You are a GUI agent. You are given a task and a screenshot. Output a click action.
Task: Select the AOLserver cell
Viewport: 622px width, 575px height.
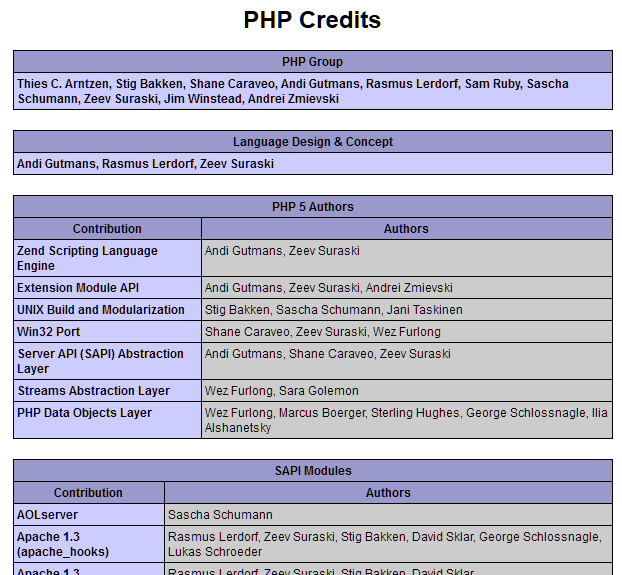pyautogui.click(x=89, y=515)
